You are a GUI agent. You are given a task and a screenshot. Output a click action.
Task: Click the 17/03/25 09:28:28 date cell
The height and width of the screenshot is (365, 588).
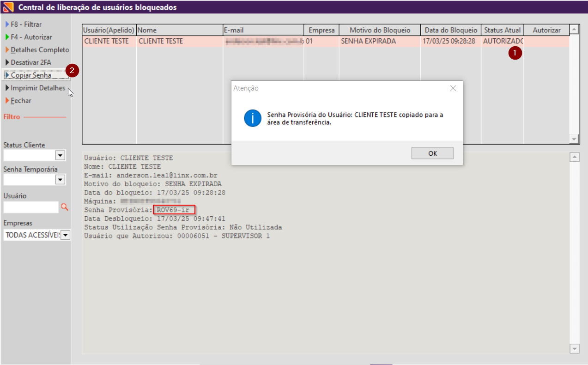tap(451, 41)
